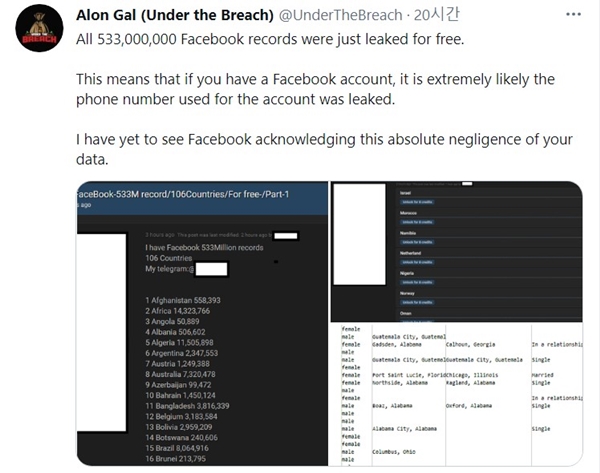The width and height of the screenshot is (600, 473).
Task: Click the unlock button under Israel
Action: (x=417, y=202)
